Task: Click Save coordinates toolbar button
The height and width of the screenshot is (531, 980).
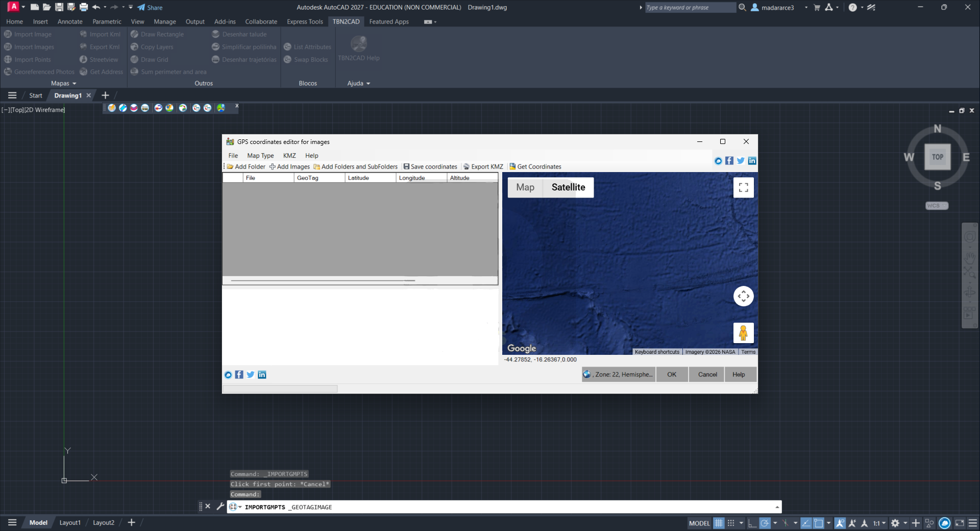Action: [430, 166]
